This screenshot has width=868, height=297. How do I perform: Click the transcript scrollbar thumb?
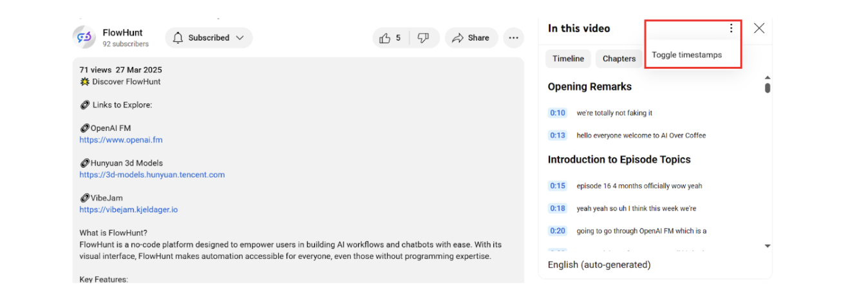[x=768, y=88]
